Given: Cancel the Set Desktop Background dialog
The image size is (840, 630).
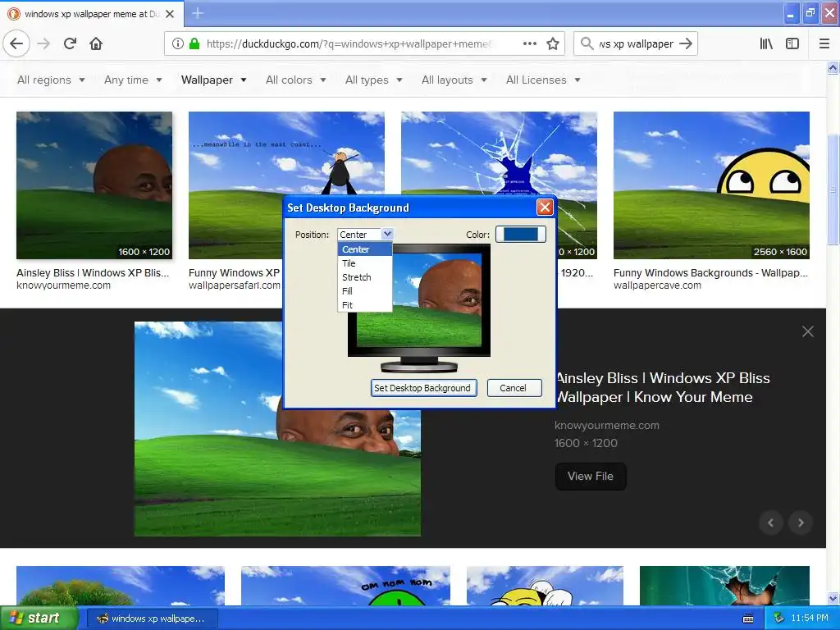Looking at the screenshot, I should pos(514,388).
